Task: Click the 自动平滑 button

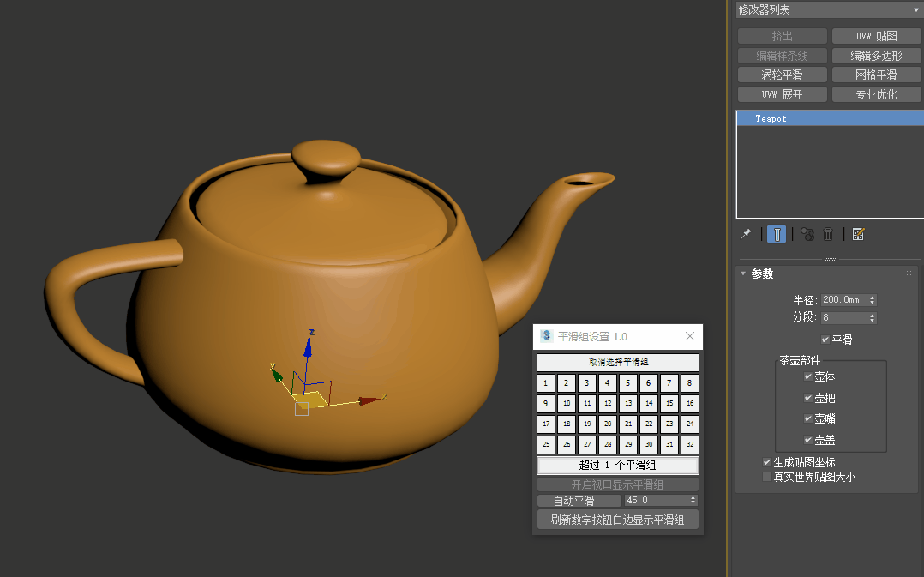Action: [x=579, y=501]
